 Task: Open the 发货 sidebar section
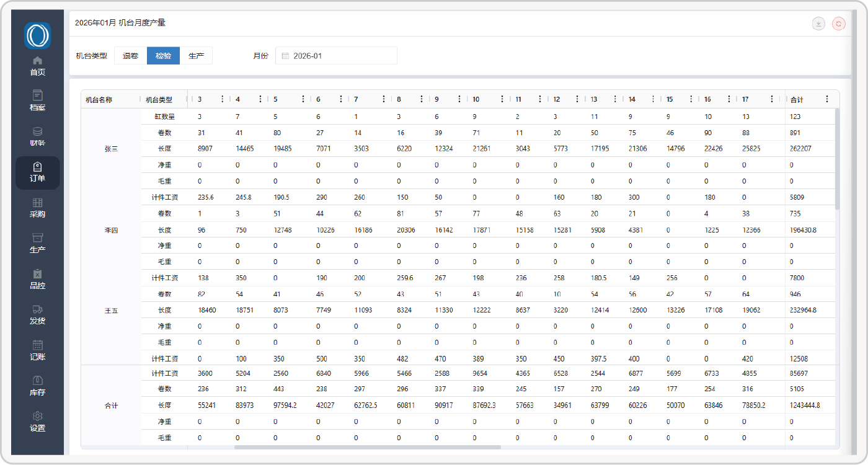tap(37, 315)
